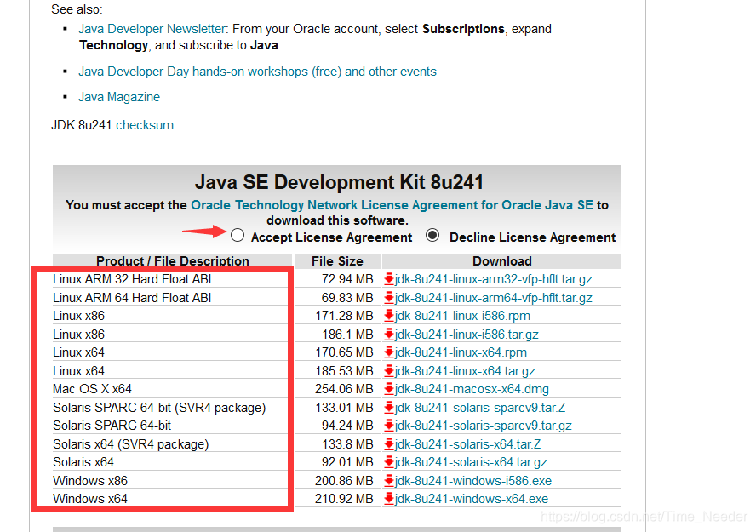
Task: Click Solaris x64 (SVR4 package) cell
Action: click(130, 443)
